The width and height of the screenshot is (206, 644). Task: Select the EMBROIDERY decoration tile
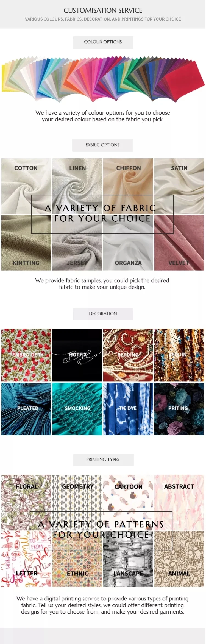coord(26,355)
